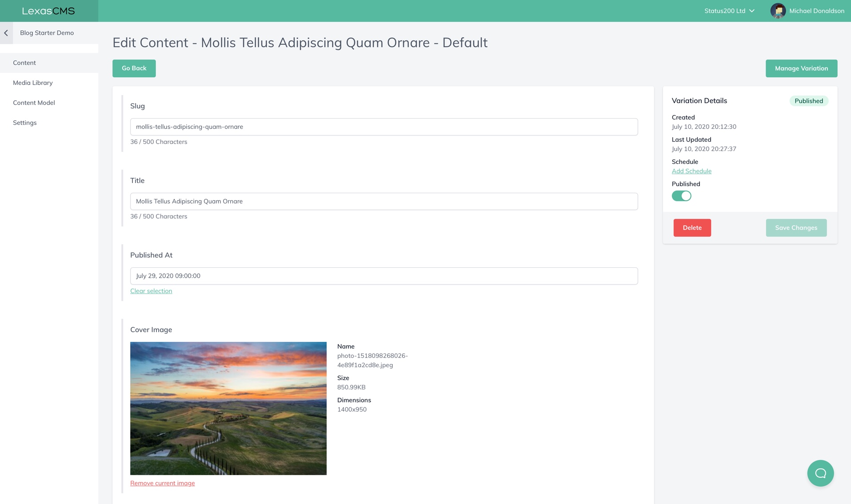Switch to the Media Library section
This screenshot has height=504, width=851.
click(x=33, y=83)
